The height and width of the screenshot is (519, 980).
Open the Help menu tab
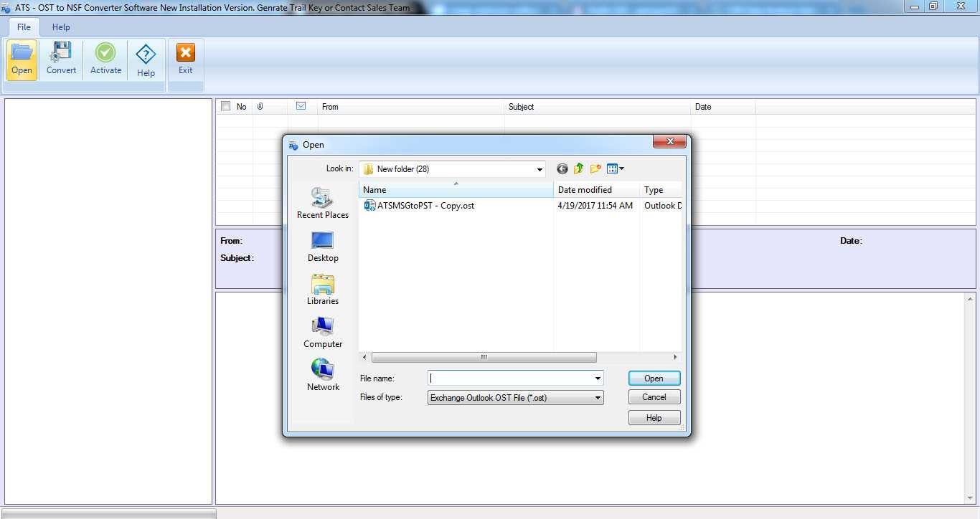[x=61, y=27]
